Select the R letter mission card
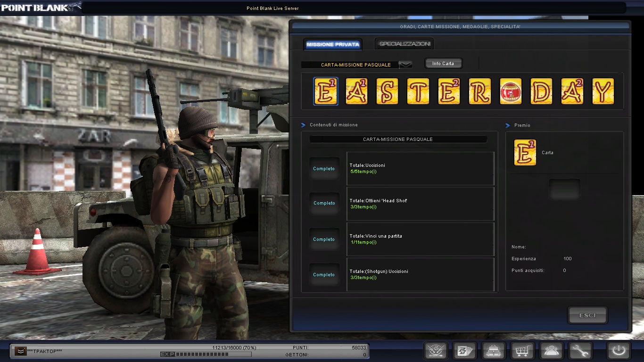The width and height of the screenshot is (644, 362). pyautogui.click(x=480, y=91)
